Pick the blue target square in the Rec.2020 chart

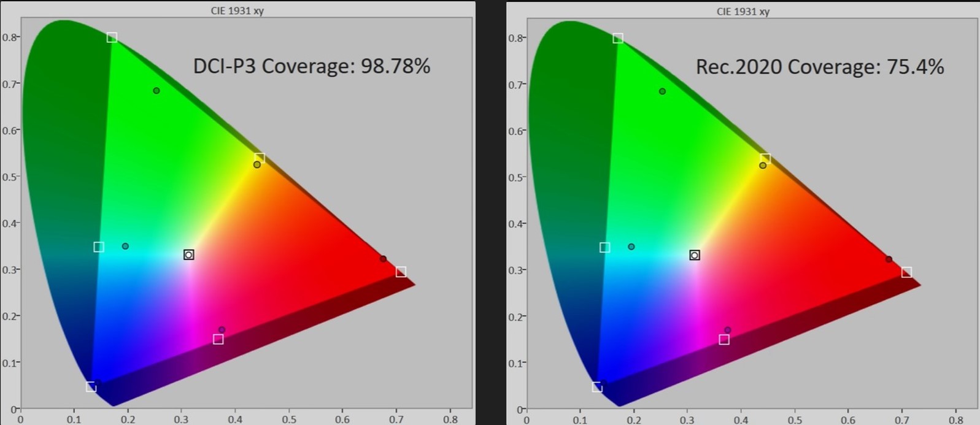pyautogui.click(x=596, y=387)
